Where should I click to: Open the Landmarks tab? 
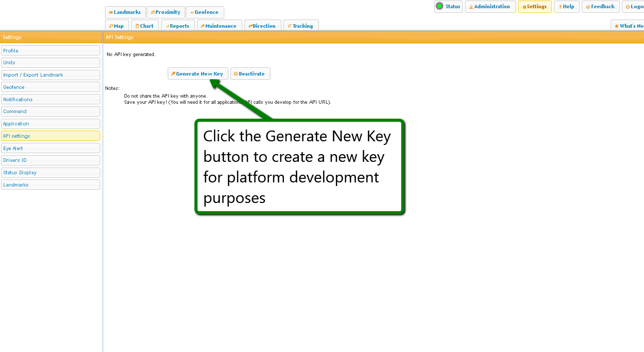click(x=125, y=12)
